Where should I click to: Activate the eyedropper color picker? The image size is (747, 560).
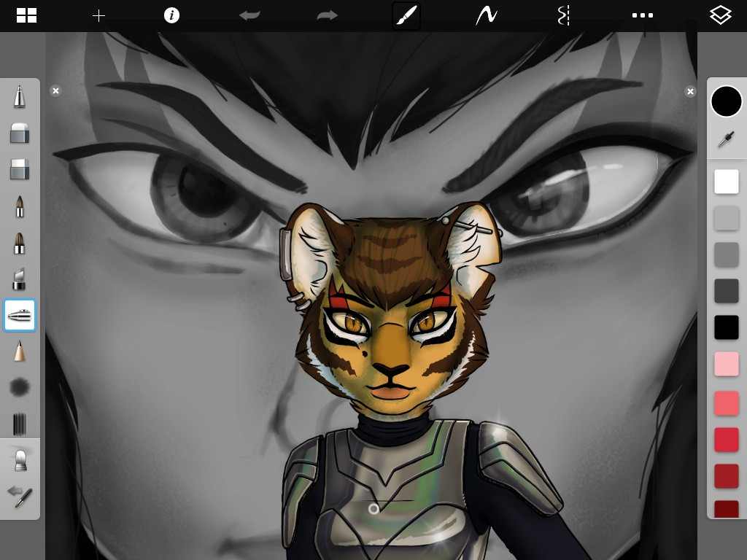click(x=726, y=140)
